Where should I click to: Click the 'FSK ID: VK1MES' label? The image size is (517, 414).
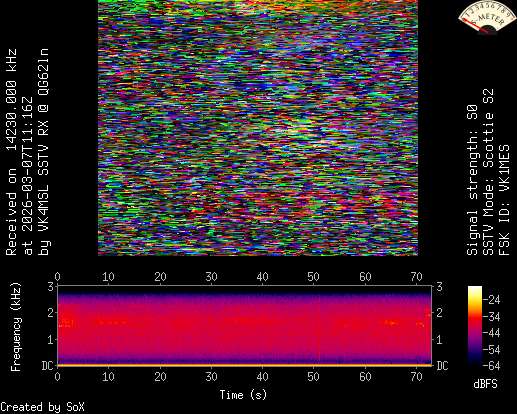[x=504, y=200]
